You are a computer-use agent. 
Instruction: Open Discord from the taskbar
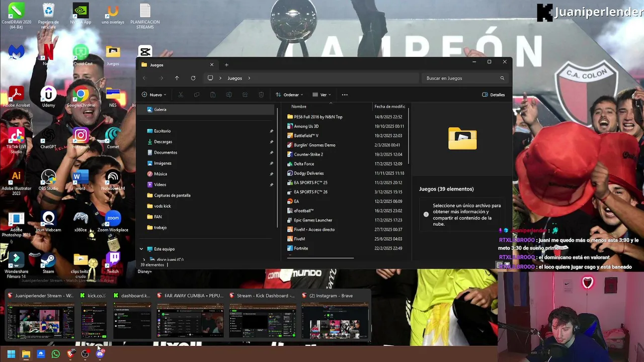(x=100, y=354)
